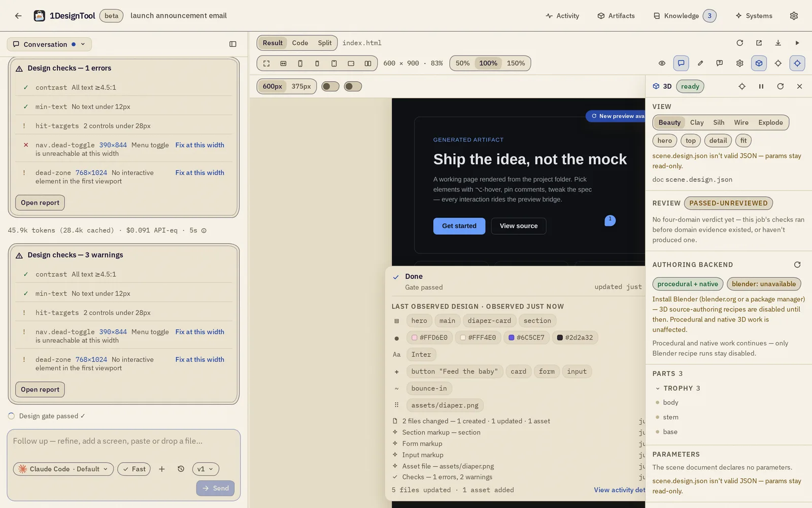Open the Artifacts panel
This screenshot has width=812, height=508.
click(x=616, y=16)
